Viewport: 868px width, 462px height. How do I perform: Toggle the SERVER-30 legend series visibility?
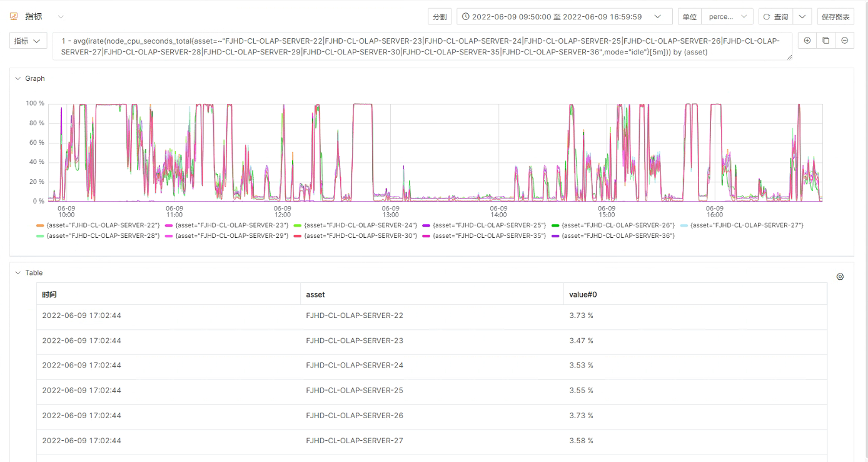point(355,236)
